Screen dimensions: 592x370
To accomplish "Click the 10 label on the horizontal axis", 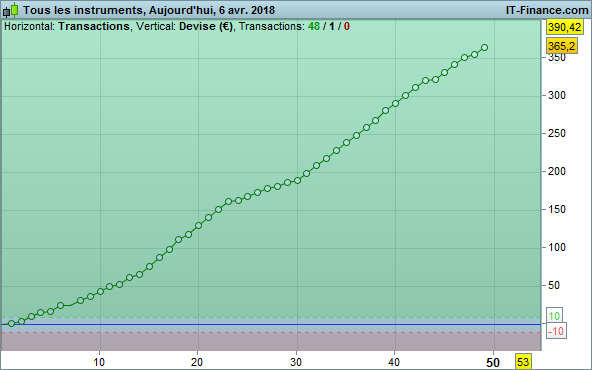I will (99, 362).
